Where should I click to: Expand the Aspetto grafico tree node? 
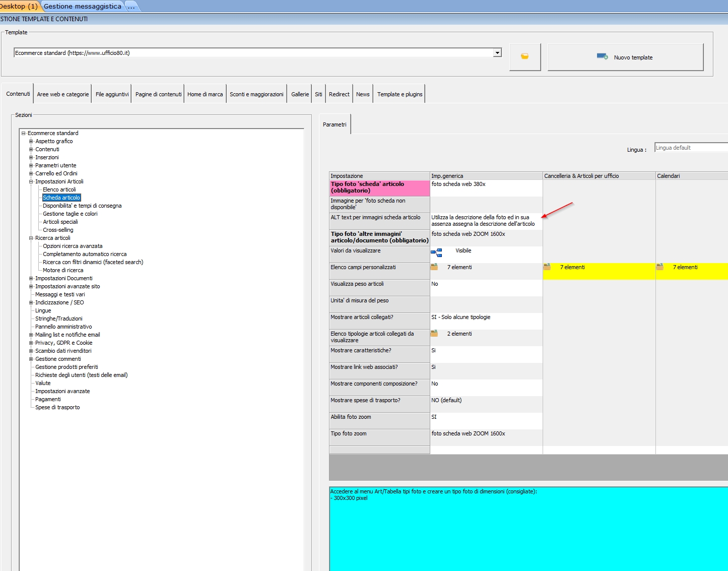(x=31, y=141)
